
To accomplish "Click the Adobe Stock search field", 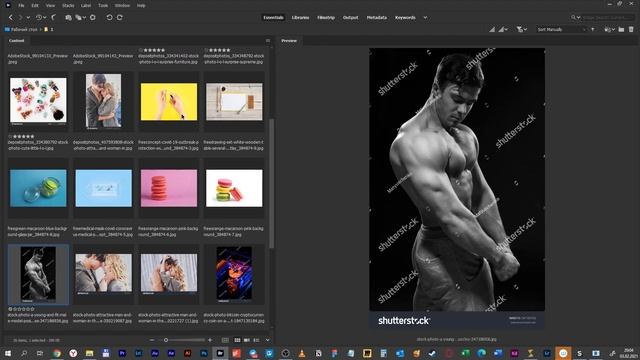I will click(608, 18).
